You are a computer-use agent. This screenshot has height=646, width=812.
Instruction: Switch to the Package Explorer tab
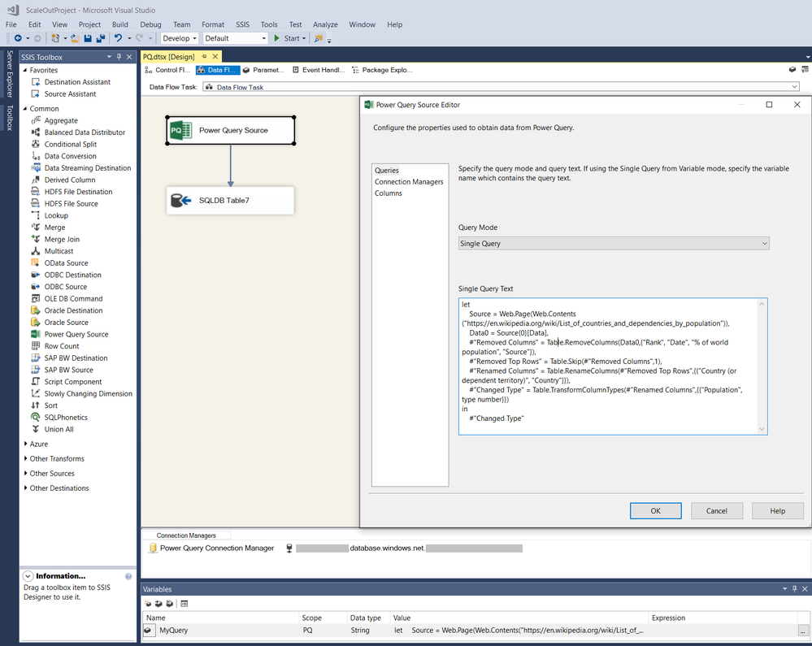click(x=382, y=70)
